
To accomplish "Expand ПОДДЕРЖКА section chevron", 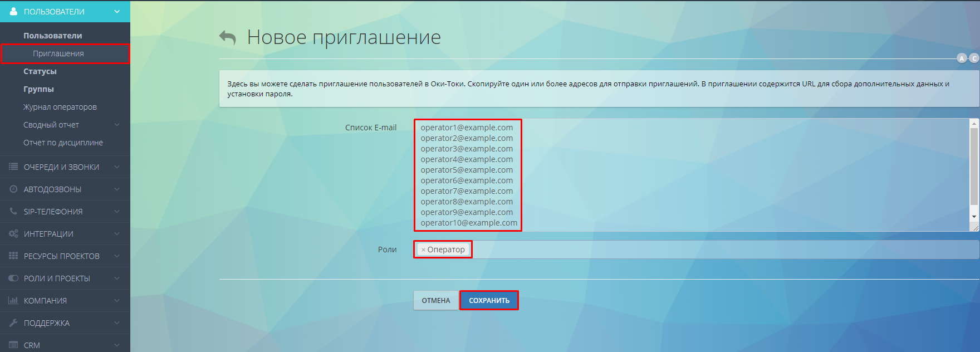I will click(117, 322).
